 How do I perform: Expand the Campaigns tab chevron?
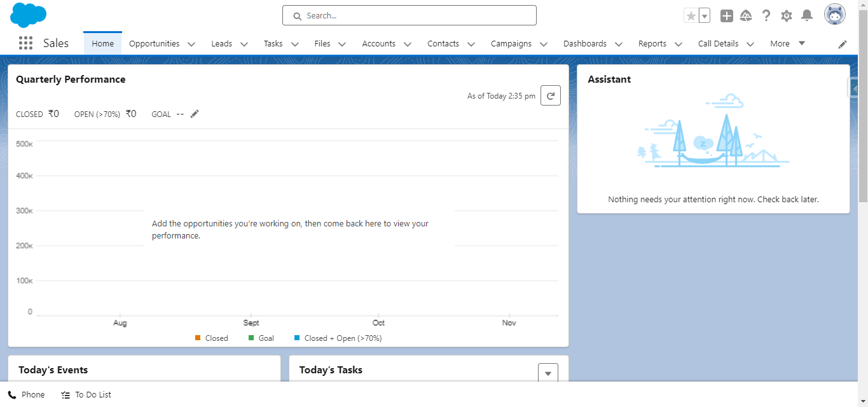544,45
